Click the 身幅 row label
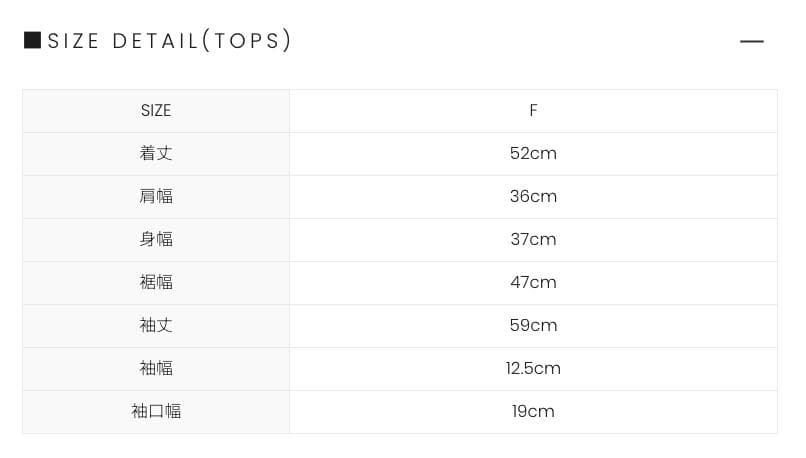Image resolution: width=806 pixels, height=458 pixels. 156,240
